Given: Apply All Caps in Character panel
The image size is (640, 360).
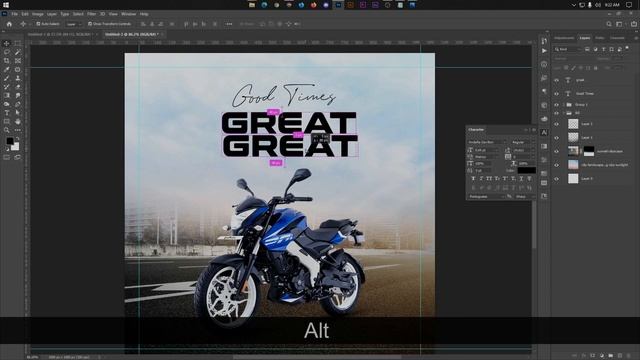Looking at the screenshot, I should [489, 179].
